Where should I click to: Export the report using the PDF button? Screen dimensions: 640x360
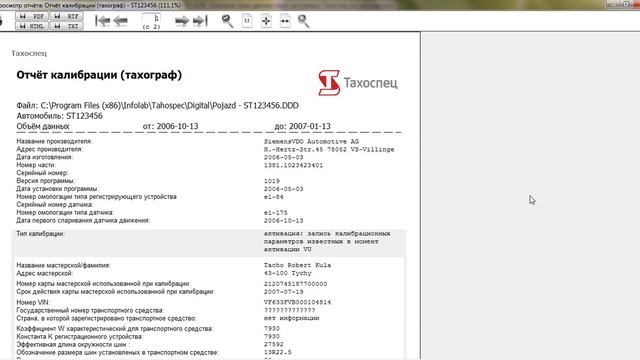[32, 16]
